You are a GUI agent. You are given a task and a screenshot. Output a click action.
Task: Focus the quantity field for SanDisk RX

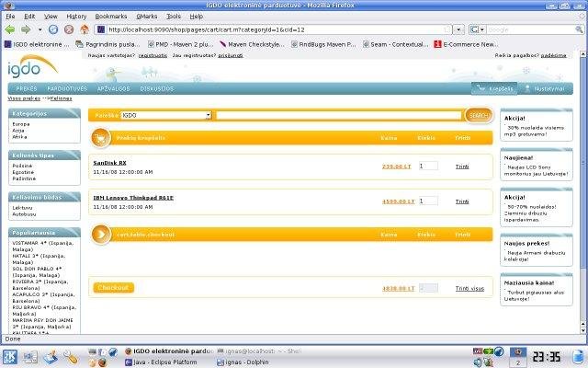428,166
